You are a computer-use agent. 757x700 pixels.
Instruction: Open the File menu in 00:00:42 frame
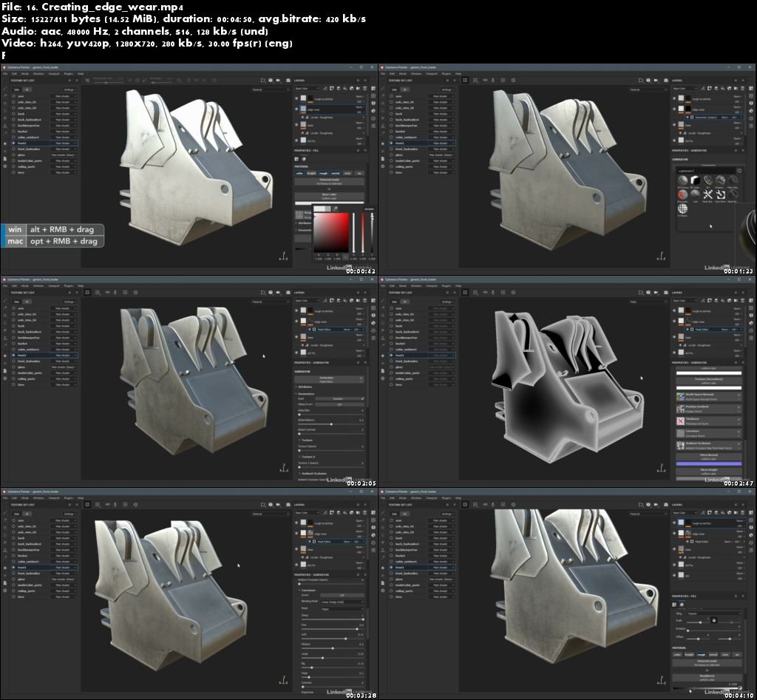tap(5, 74)
